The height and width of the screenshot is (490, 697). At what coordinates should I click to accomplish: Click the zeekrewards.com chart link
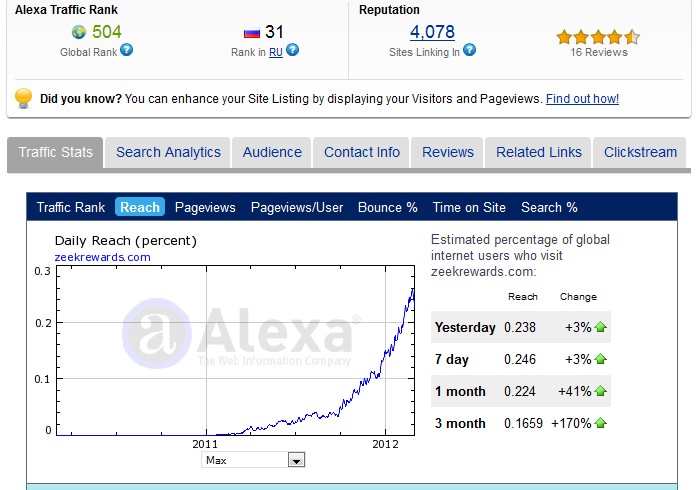[x=102, y=257]
